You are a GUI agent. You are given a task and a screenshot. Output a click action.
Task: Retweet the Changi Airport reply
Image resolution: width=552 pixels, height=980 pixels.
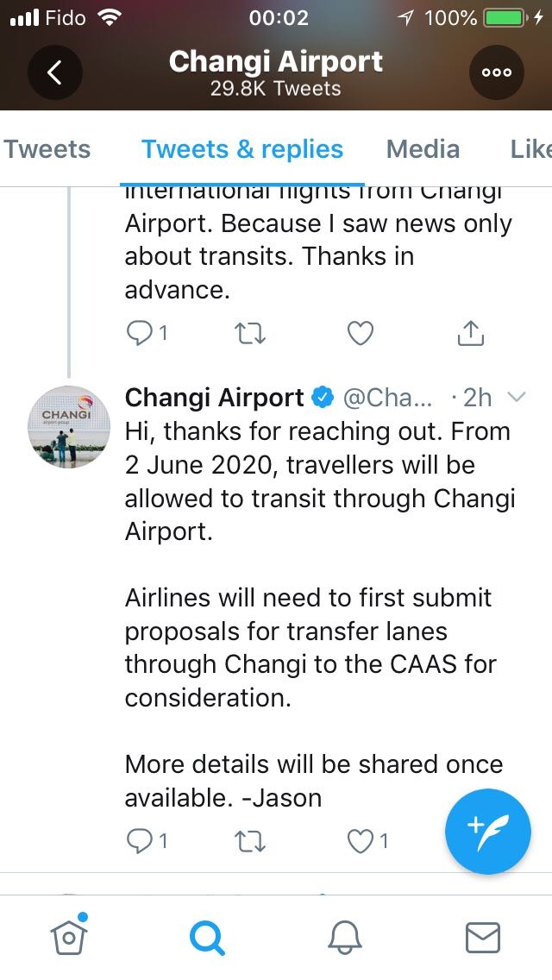(x=250, y=840)
